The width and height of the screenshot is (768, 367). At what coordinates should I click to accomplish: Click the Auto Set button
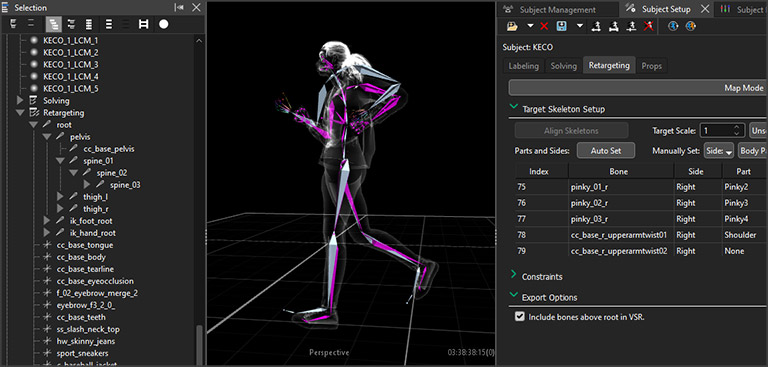[606, 150]
